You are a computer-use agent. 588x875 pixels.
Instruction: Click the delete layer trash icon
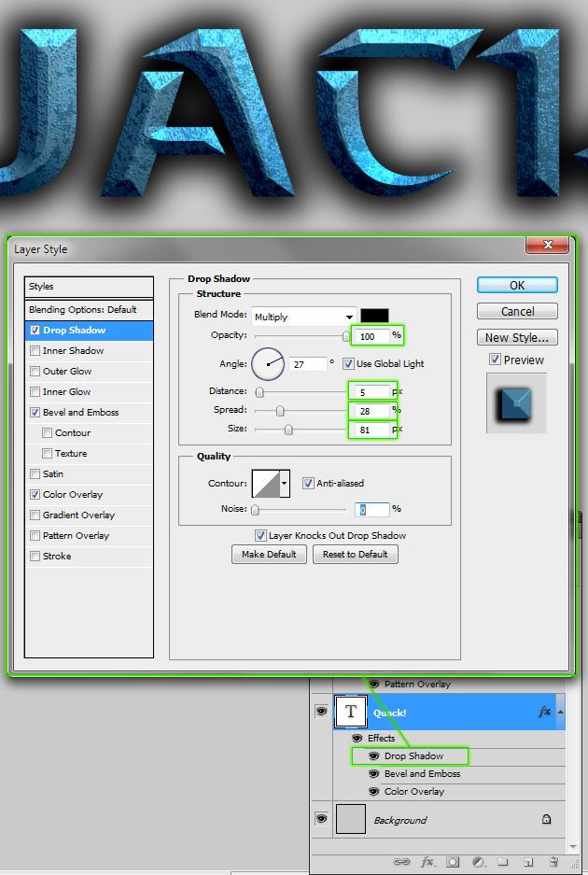click(x=553, y=862)
